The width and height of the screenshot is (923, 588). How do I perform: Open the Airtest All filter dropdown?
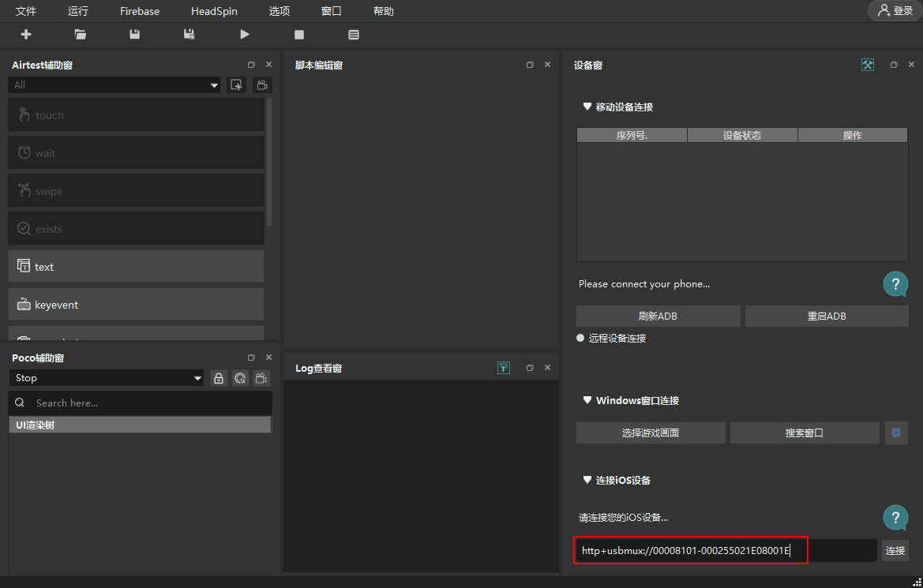[x=114, y=84]
